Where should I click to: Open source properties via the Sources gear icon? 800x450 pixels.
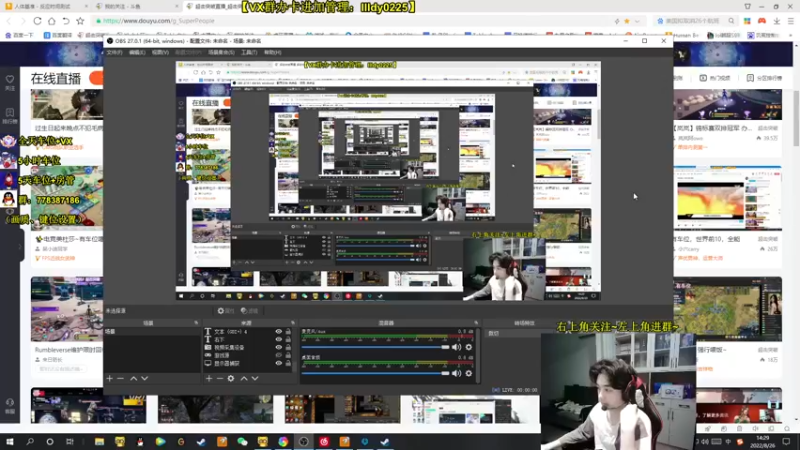point(231,379)
